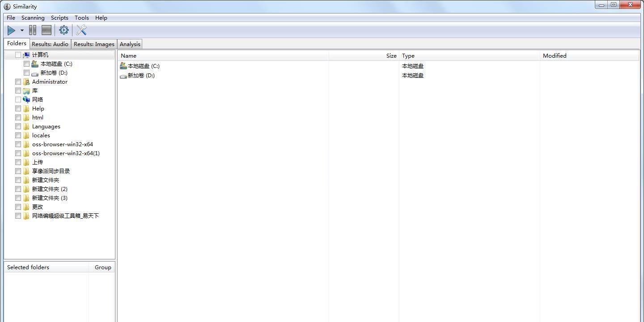The width and height of the screenshot is (644, 322).
Task: Open the Help menu
Action: pos(101,18)
